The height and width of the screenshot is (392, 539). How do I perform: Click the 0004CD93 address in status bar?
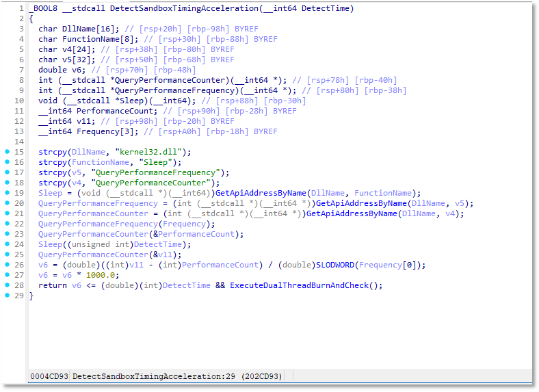coord(49,376)
